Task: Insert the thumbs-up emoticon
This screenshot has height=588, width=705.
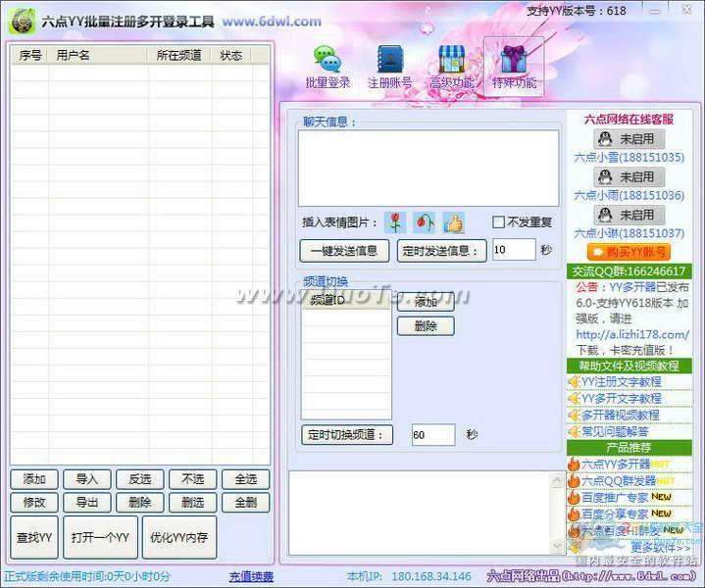Action: tap(453, 222)
